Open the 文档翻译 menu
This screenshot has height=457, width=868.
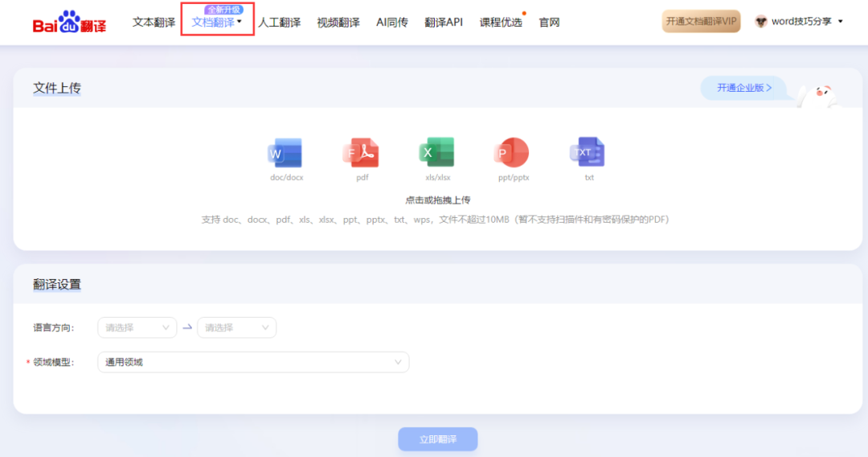[216, 23]
